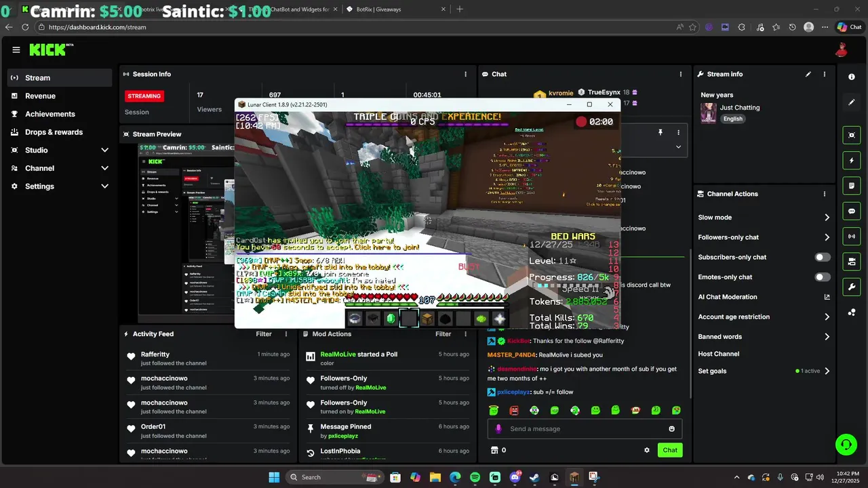Screen dimensions: 868x488
Task: Click Rafferitty in the Activity Feed
Action: tap(155, 354)
